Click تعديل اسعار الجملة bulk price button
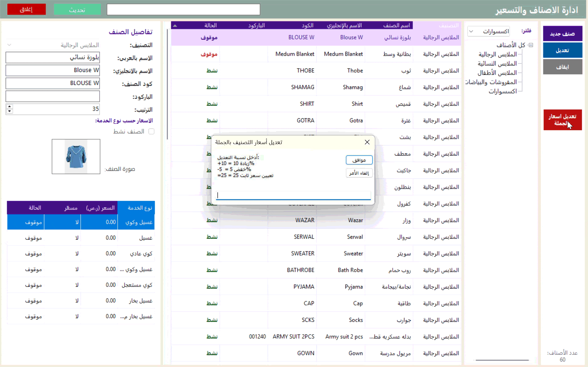The height and width of the screenshot is (367, 588). pos(562,120)
